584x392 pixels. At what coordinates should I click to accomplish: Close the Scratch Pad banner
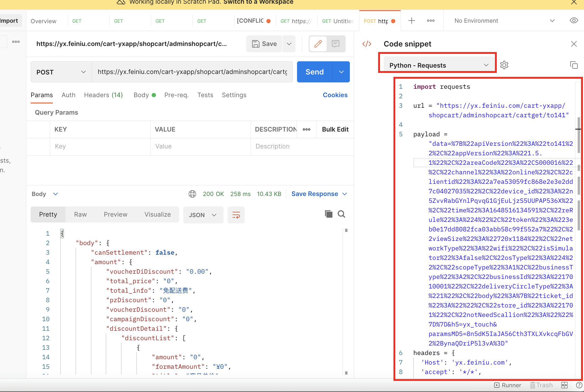(574, 2)
